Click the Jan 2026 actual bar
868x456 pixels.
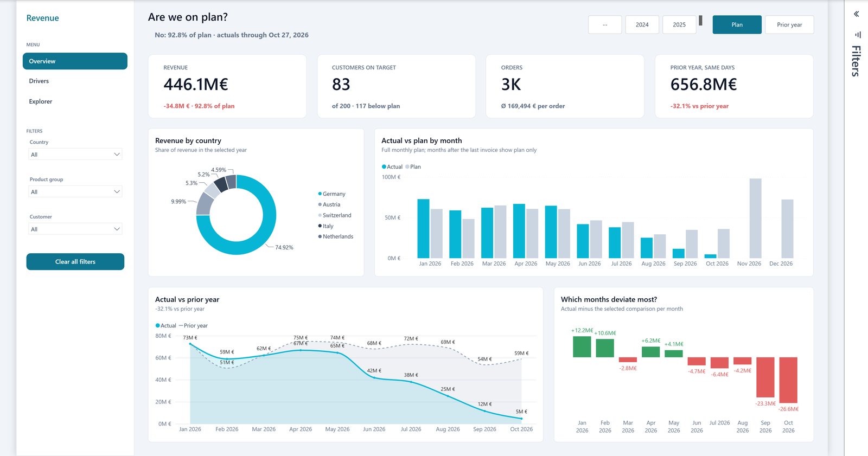click(423, 228)
